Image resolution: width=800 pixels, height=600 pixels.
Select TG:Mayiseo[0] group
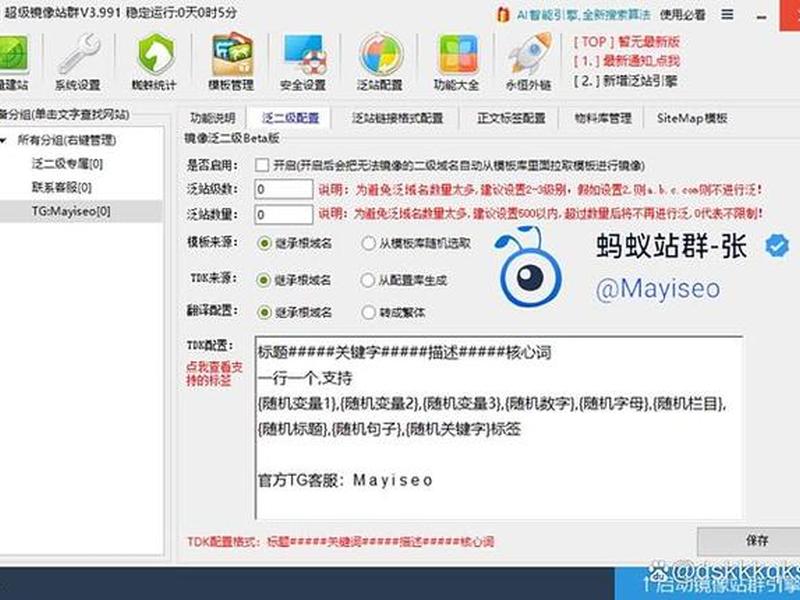coord(71,211)
